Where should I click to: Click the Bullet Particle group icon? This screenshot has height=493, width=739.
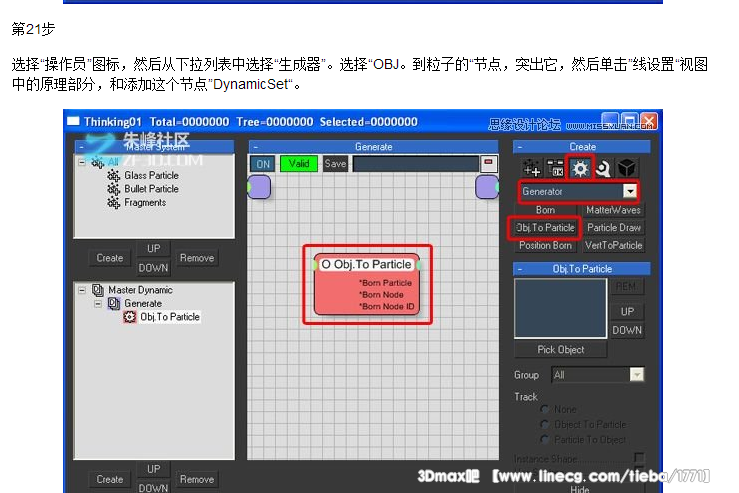tap(113, 189)
